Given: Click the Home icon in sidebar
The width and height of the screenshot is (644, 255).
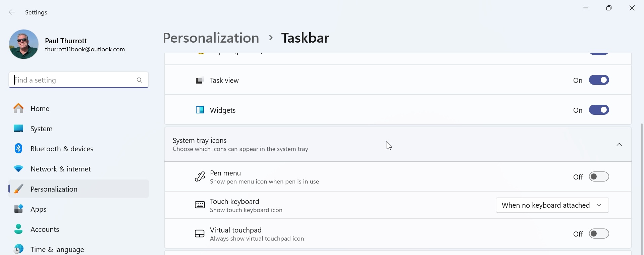Looking at the screenshot, I should coord(19,108).
